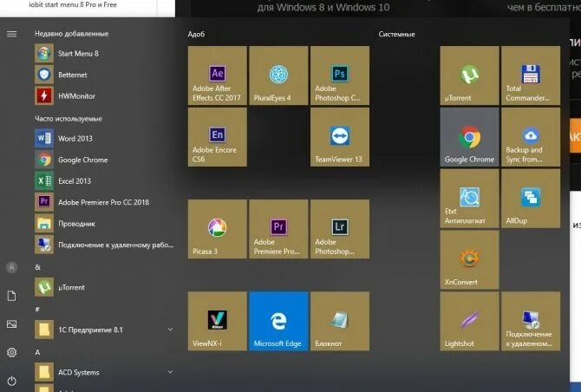Open AllDup tile
This screenshot has width=581, height=392.
[x=531, y=199]
